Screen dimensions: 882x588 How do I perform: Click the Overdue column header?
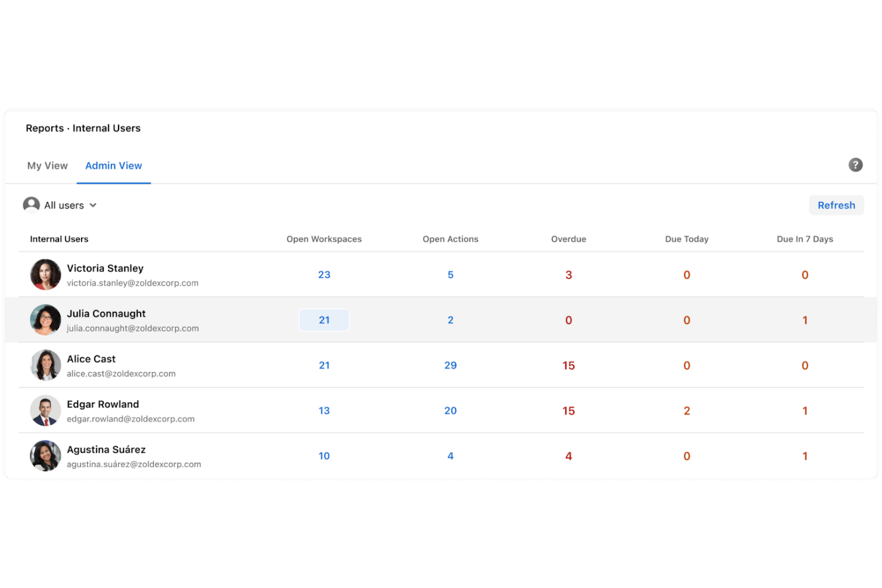(569, 239)
